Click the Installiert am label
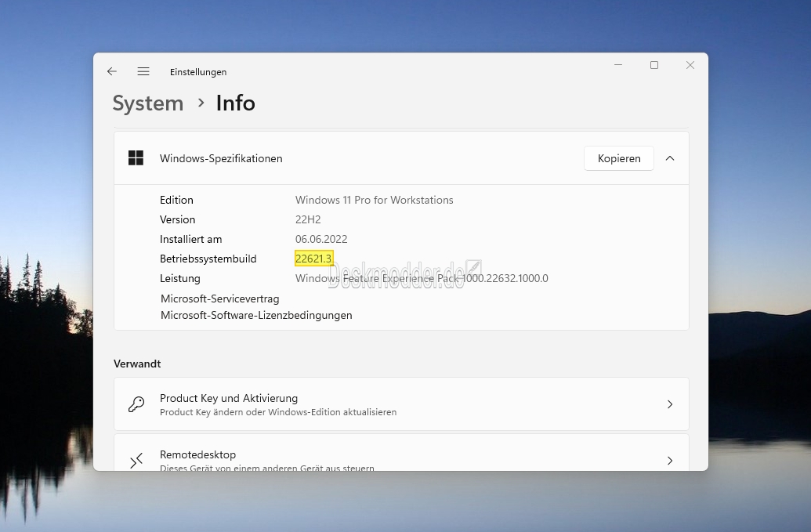The image size is (811, 532). (191, 240)
